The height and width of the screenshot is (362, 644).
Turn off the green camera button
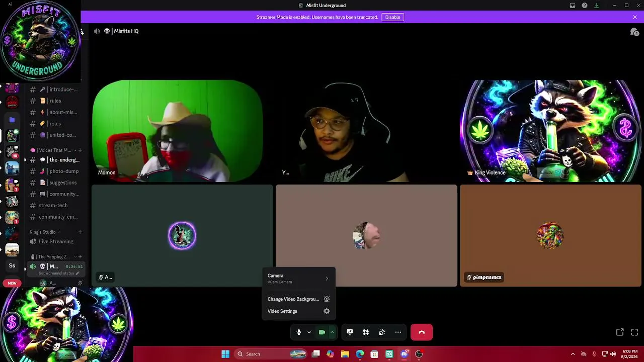click(322, 332)
